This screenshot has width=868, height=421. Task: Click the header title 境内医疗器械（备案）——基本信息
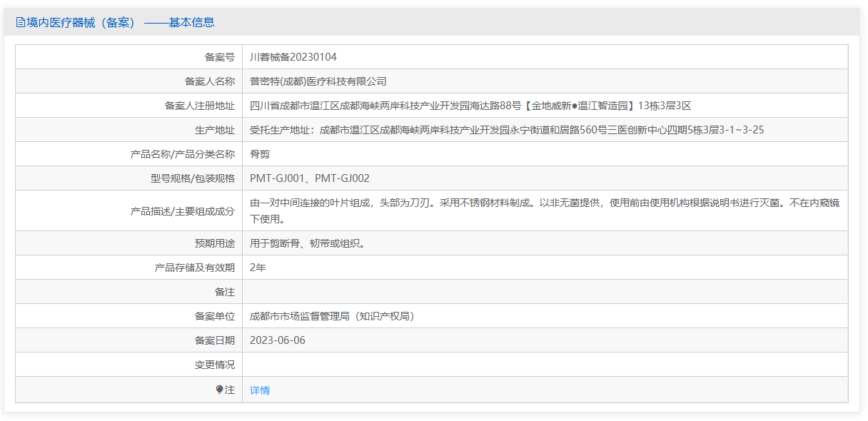pos(120,22)
